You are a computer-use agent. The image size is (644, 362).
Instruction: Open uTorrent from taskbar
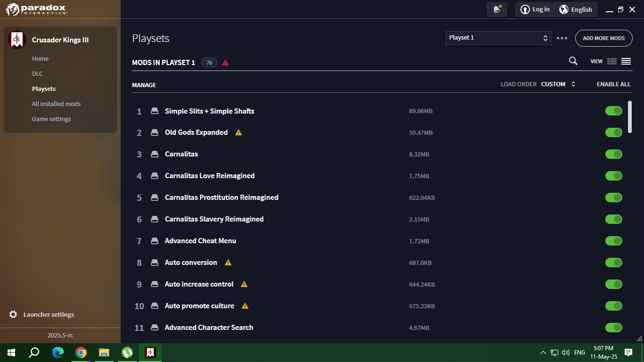(x=127, y=353)
